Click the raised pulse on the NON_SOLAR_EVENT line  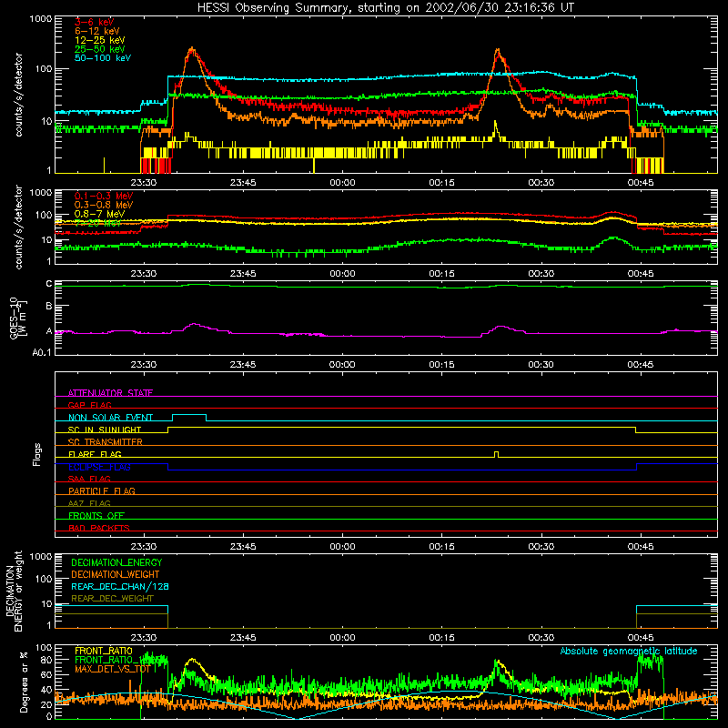tap(189, 417)
